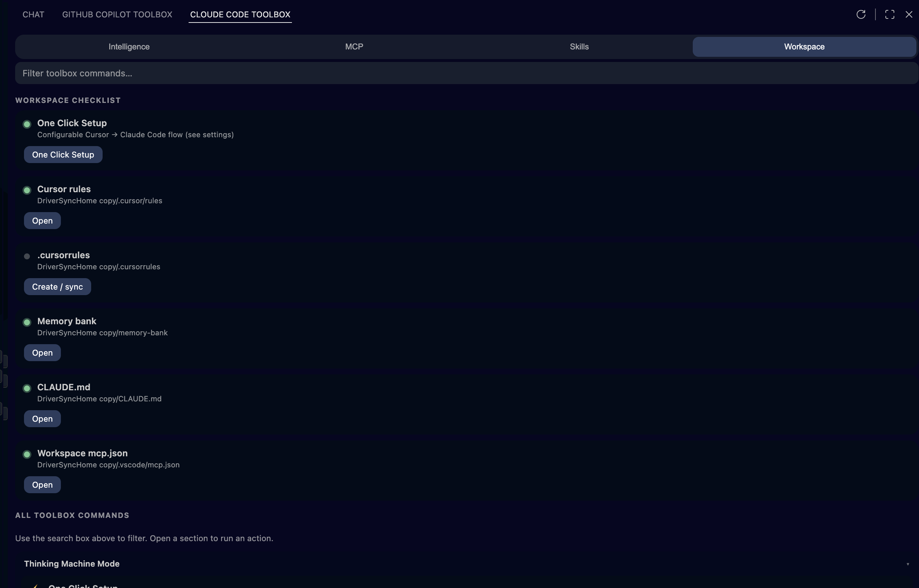Focus the Filter toolbox commands field
Screen dimensions: 919x588
tap(465, 73)
